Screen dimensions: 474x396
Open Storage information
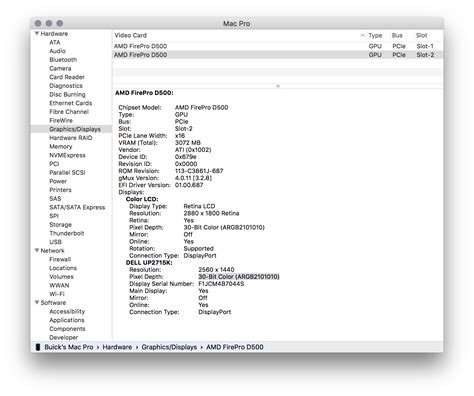click(60, 224)
